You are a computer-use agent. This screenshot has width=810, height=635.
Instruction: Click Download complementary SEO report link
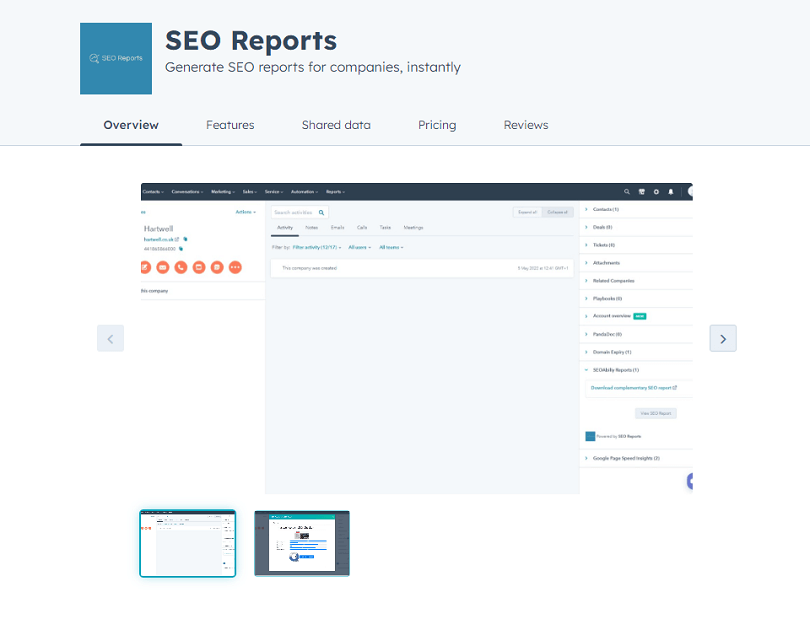click(634, 388)
